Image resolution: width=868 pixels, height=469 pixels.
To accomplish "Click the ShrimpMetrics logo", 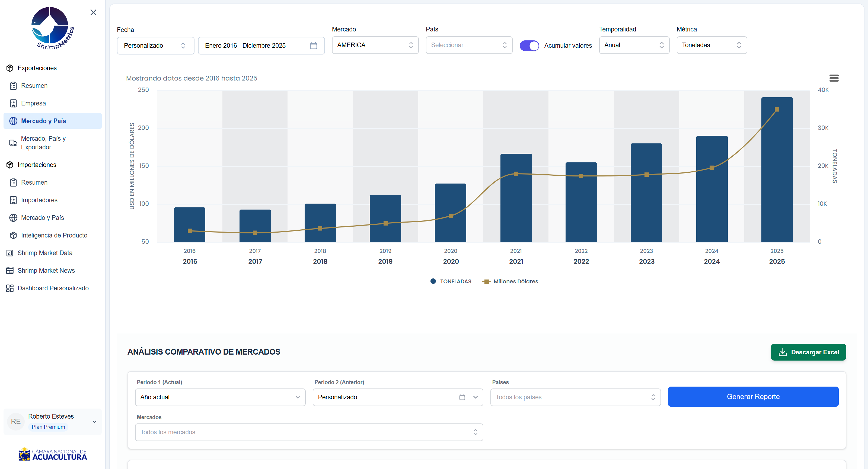I will click(x=53, y=29).
